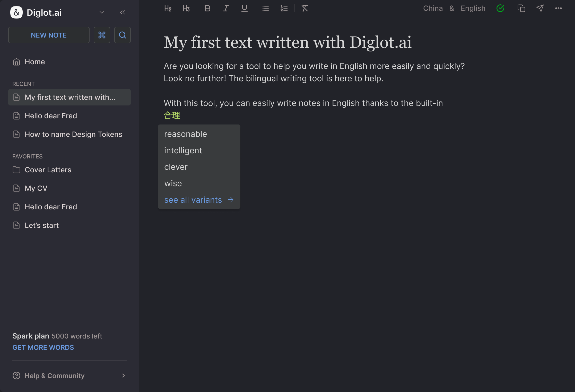
Task: Copy the note content
Action: pos(521,8)
